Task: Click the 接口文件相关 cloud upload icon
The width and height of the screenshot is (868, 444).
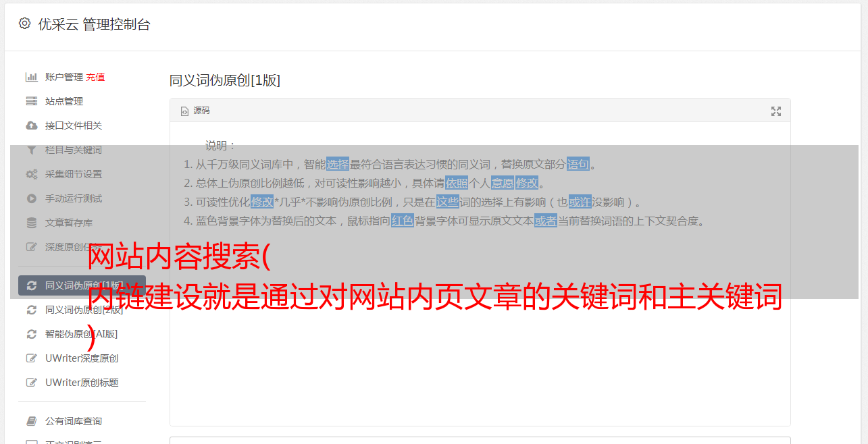Action: (x=31, y=126)
